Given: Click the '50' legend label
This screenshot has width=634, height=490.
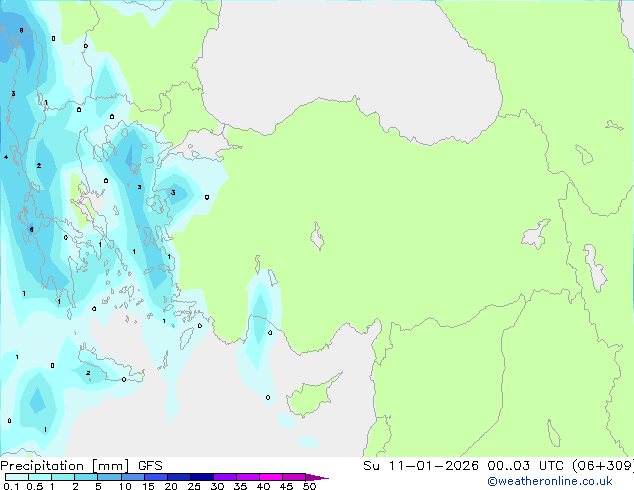Looking at the screenshot, I should pyautogui.click(x=309, y=486).
